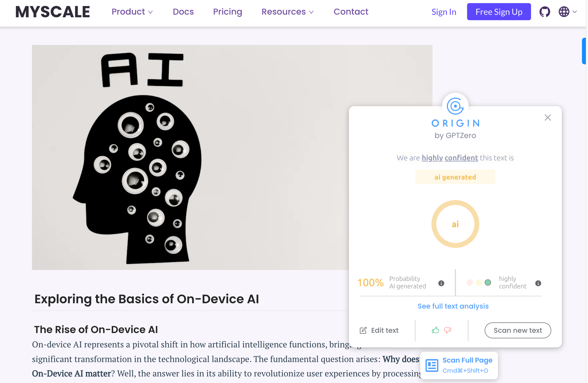Open the Contact page

pyautogui.click(x=351, y=12)
